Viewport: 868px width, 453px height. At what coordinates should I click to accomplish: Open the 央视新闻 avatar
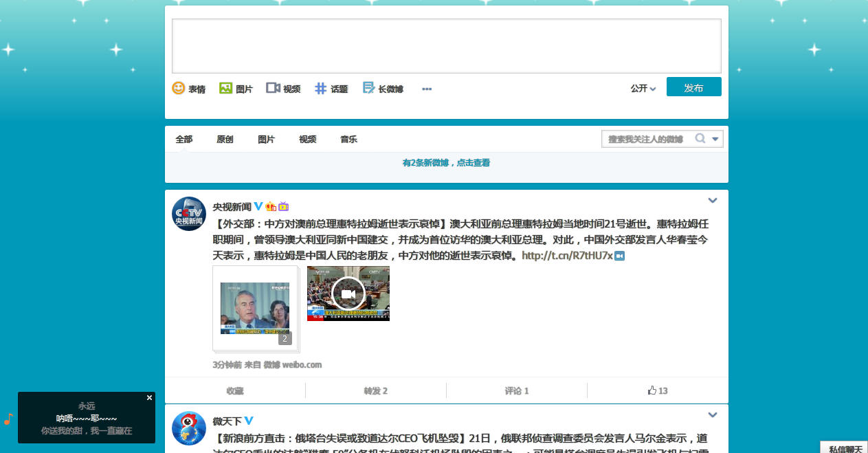[188, 214]
